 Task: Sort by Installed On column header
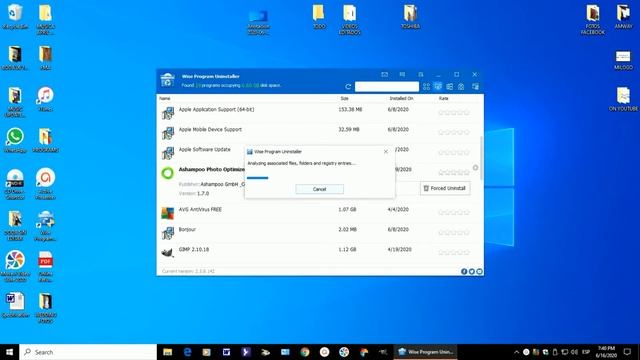tap(401, 98)
